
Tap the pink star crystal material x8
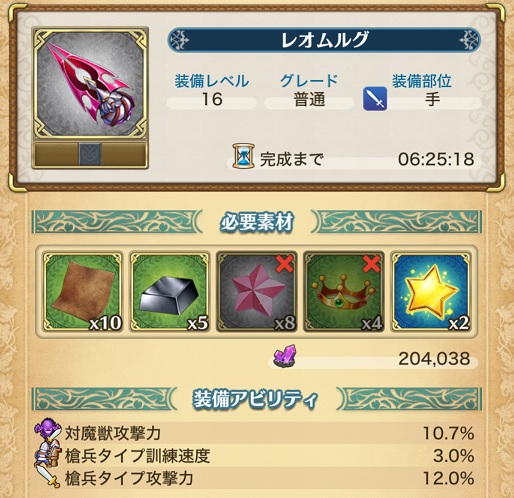(257, 292)
